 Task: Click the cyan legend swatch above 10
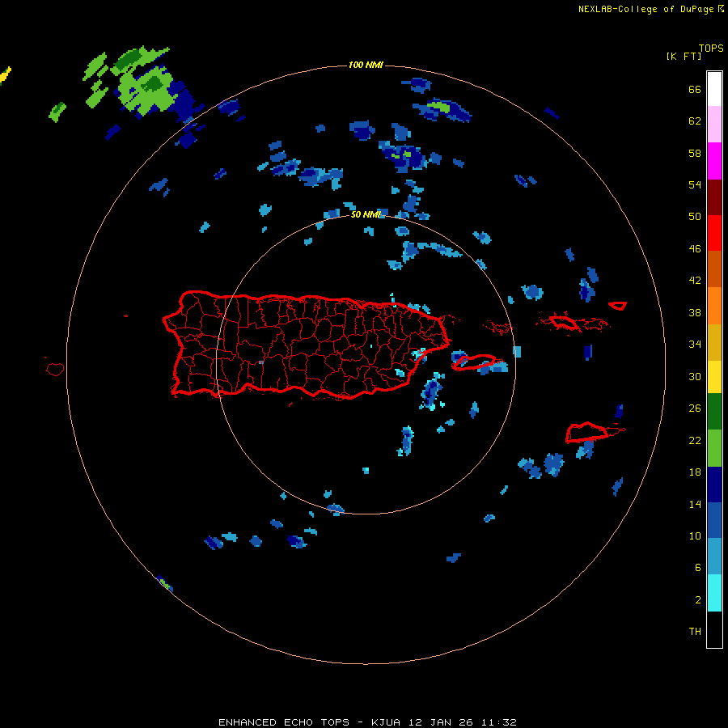714,593
